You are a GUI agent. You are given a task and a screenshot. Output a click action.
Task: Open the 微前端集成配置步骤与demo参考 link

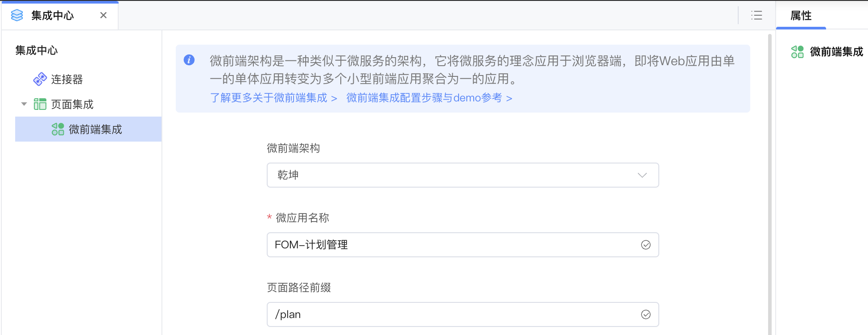[x=430, y=98]
